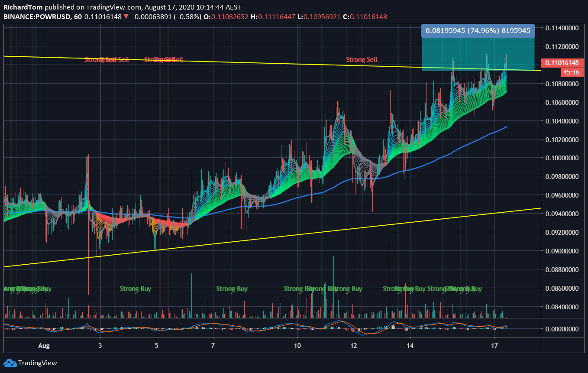Click the 0.09800000 price axis label
Image resolution: width=588 pixels, height=373 pixels.
point(562,177)
